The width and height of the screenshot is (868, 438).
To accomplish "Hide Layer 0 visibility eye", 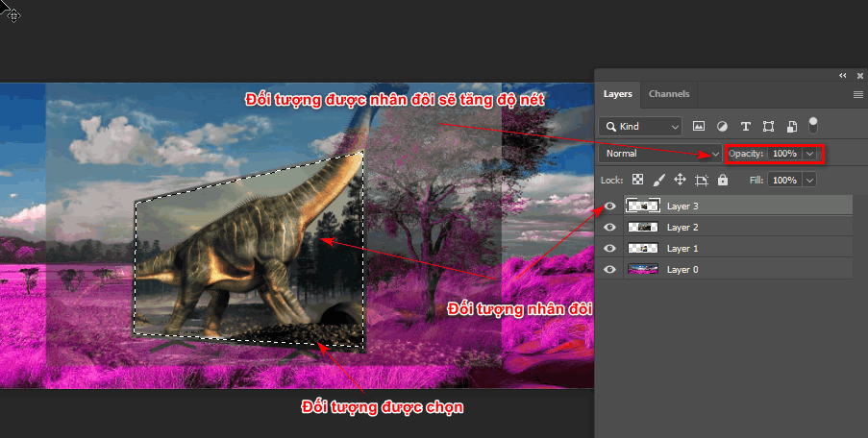I will coord(609,269).
